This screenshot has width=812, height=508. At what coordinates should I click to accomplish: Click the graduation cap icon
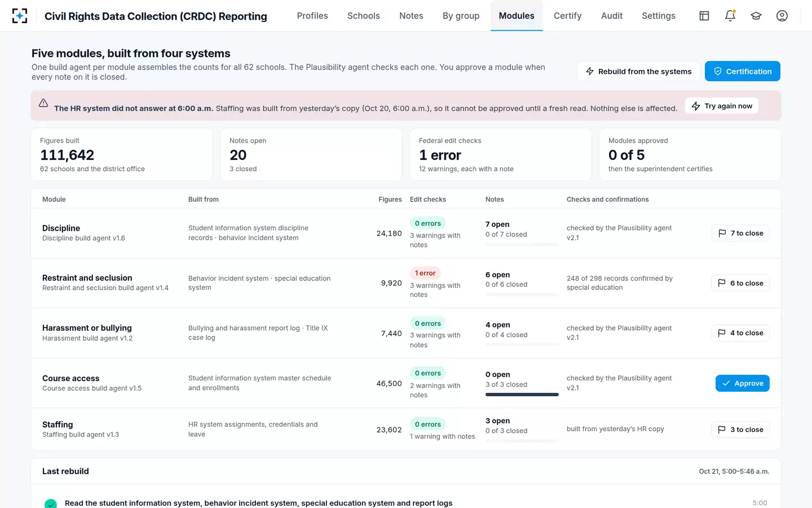(x=756, y=16)
